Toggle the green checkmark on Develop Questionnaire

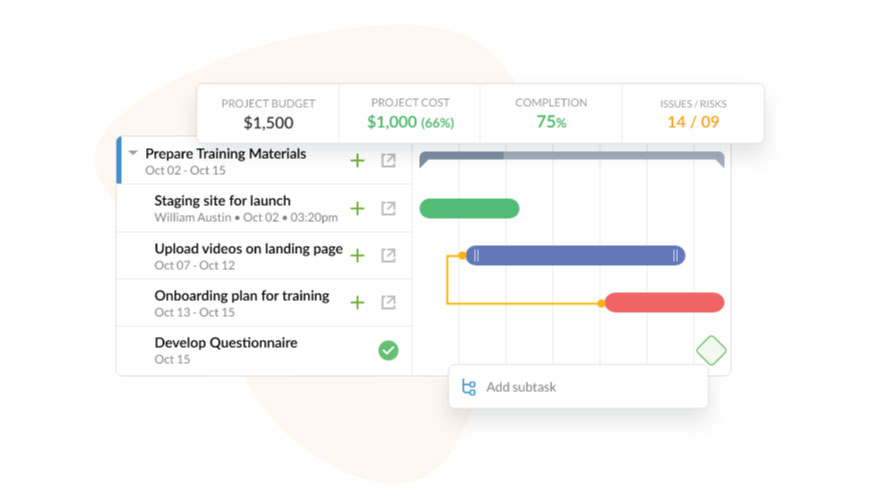click(388, 350)
